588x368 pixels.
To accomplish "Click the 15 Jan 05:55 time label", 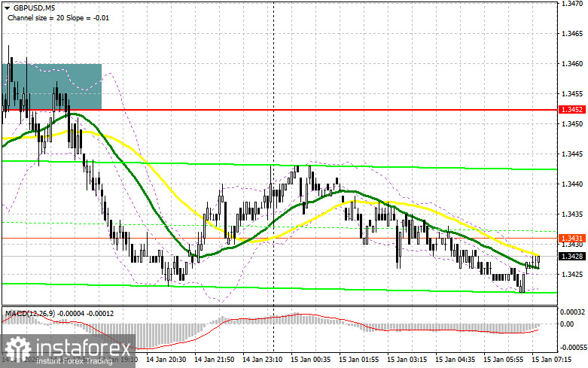I will 504,360.
